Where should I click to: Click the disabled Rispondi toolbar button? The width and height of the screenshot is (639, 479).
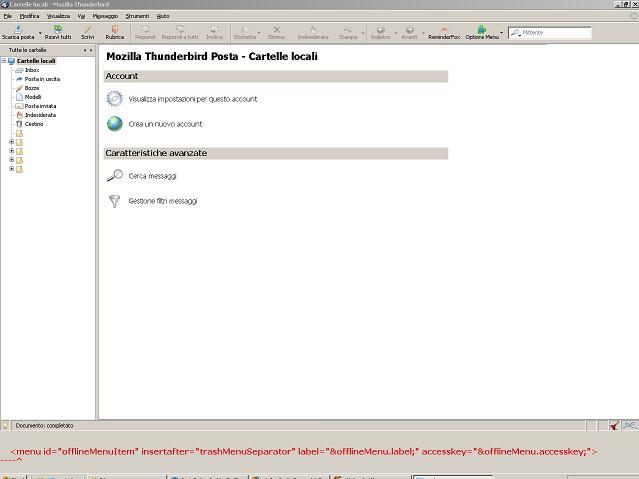click(x=145, y=33)
